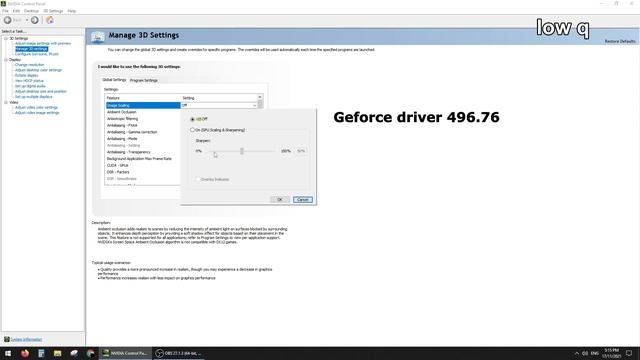Screen dimensions: 640x360
Task: Open the System Information link
Action: tap(26, 340)
